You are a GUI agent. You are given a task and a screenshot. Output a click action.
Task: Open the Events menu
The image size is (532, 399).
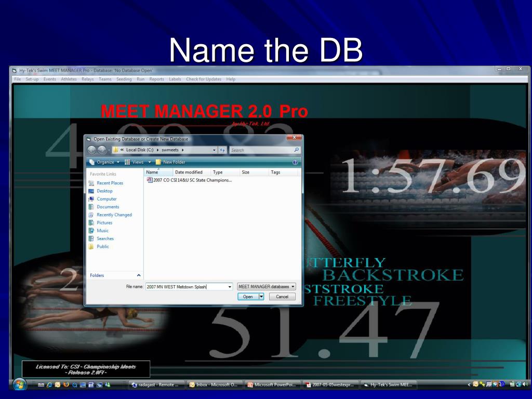pyautogui.click(x=49, y=79)
